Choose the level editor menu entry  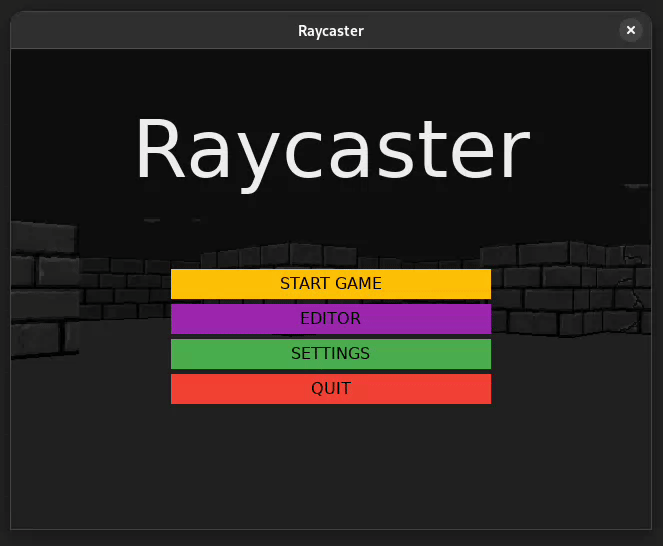pyautogui.click(x=330, y=319)
